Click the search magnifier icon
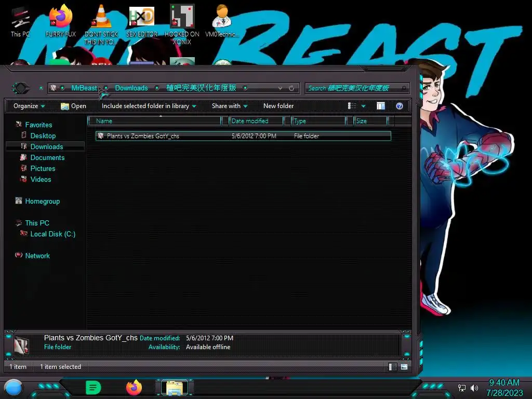 pyautogui.click(x=404, y=88)
